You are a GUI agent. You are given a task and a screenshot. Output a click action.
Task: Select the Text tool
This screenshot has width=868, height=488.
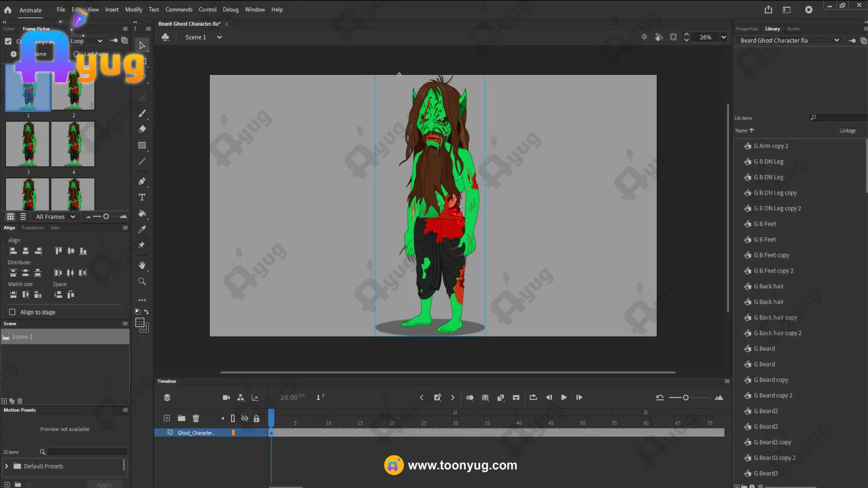142,197
